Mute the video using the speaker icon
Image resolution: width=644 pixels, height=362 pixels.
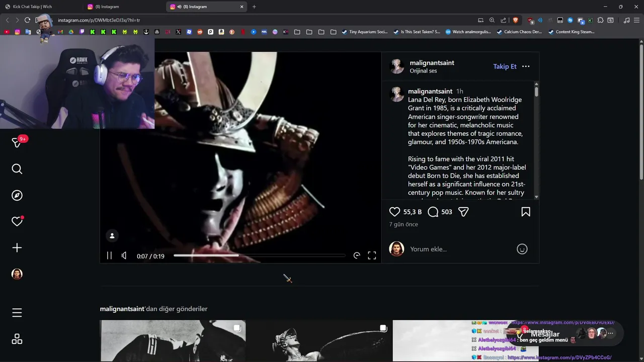pyautogui.click(x=124, y=256)
